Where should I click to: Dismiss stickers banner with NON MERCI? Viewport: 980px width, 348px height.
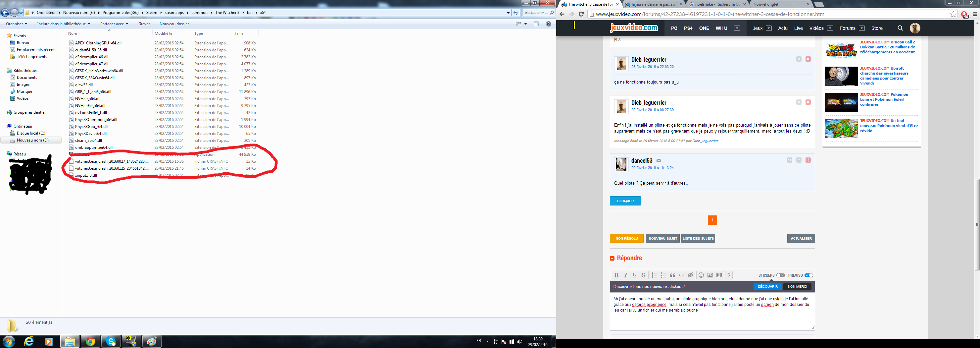797,286
